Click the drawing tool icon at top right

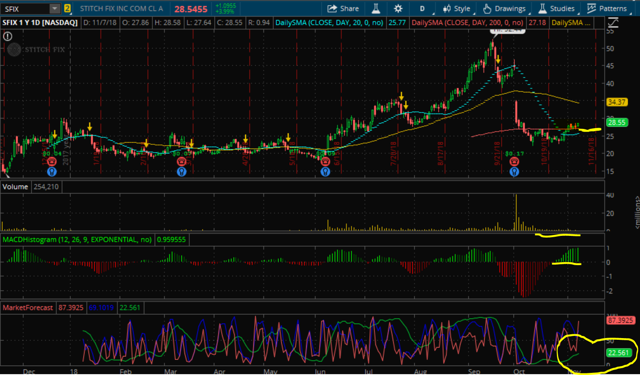coord(613,23)
